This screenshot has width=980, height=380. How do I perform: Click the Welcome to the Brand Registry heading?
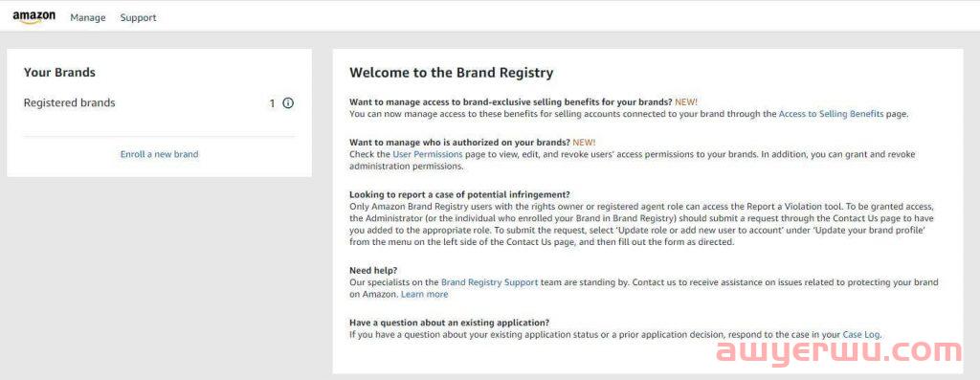click(452, 73)
